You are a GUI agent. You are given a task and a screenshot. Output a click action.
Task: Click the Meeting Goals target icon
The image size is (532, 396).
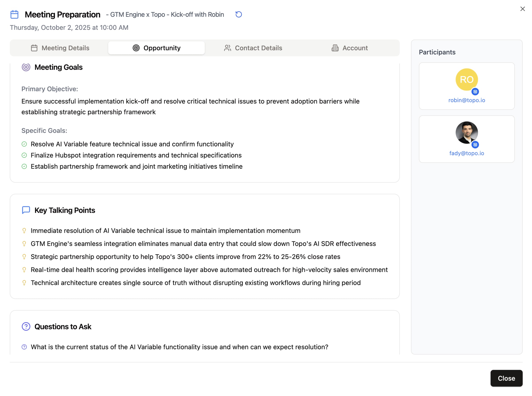(26, 67)
